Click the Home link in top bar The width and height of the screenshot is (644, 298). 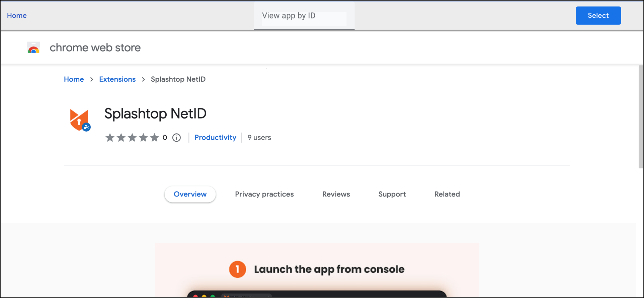(x=17, y=15)
